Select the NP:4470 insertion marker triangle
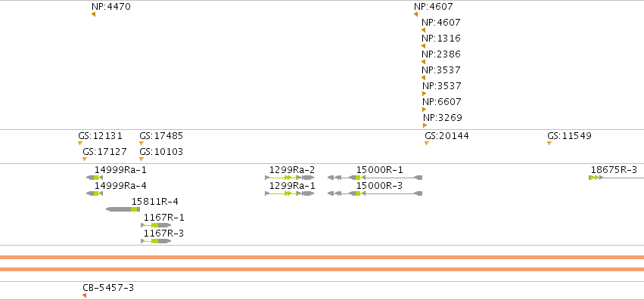This screenshot has width=644, height=300. click(94, 14)
